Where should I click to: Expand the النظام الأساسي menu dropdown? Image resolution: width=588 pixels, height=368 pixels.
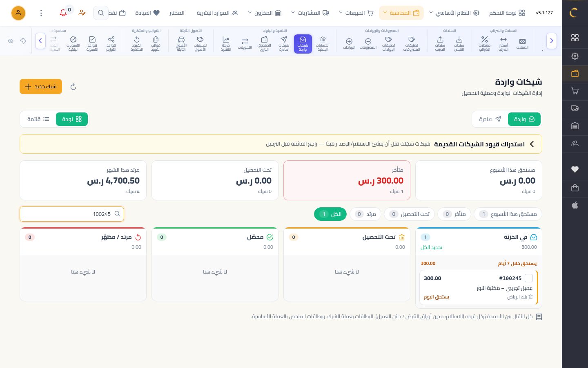coord(454,13)
